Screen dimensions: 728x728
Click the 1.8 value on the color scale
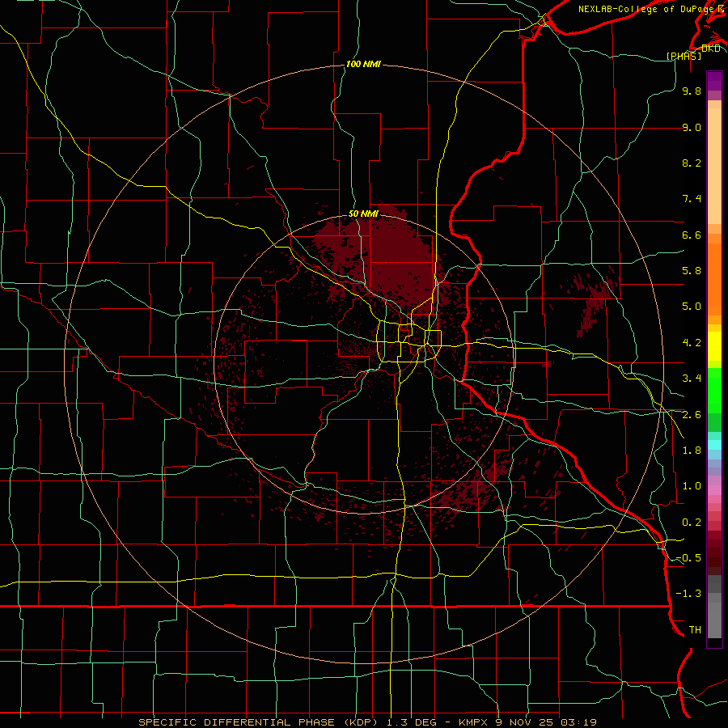click(692, 451)
